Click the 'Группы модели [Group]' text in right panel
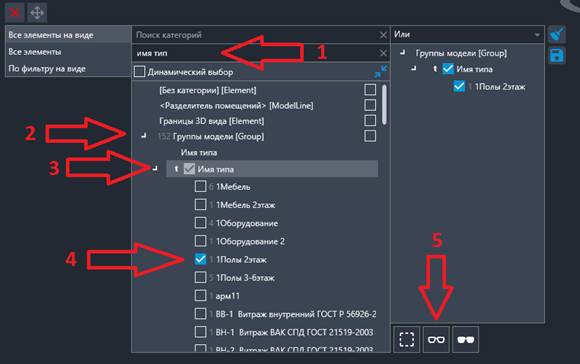Image resolution: width=580 pixels, height=364 pixels. click(x=461, y=53)
